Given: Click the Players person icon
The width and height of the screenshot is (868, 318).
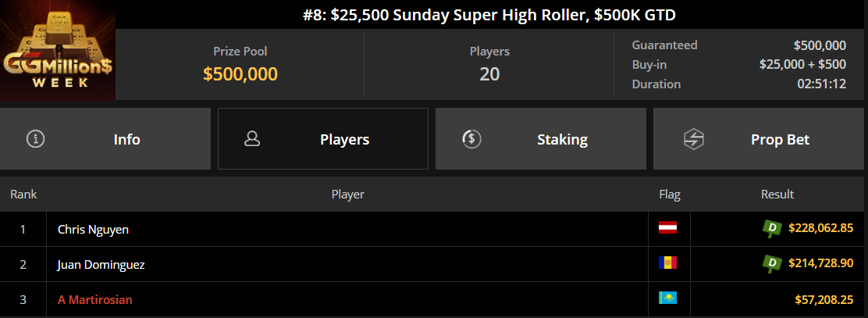Looking at the screenshot, I should tap(252, 139).
